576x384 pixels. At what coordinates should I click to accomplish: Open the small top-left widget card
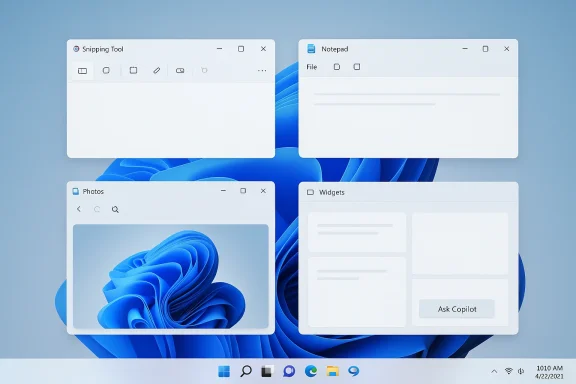(357, 232)
